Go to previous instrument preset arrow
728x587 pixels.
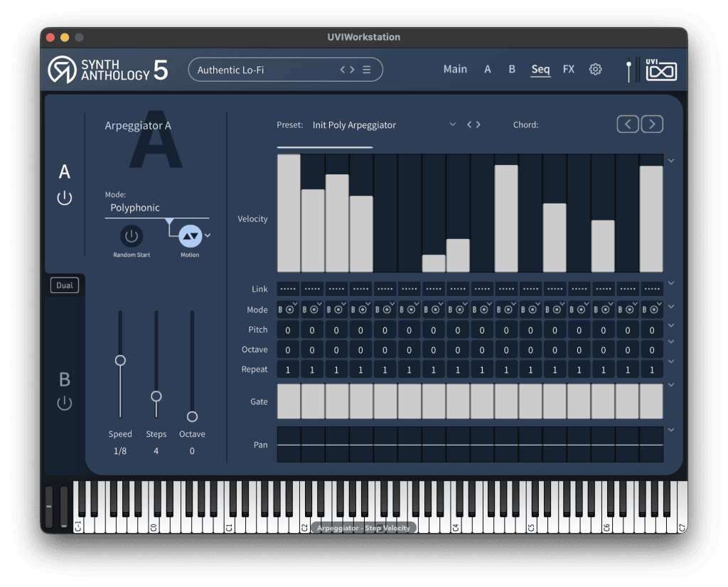point(343,70)
